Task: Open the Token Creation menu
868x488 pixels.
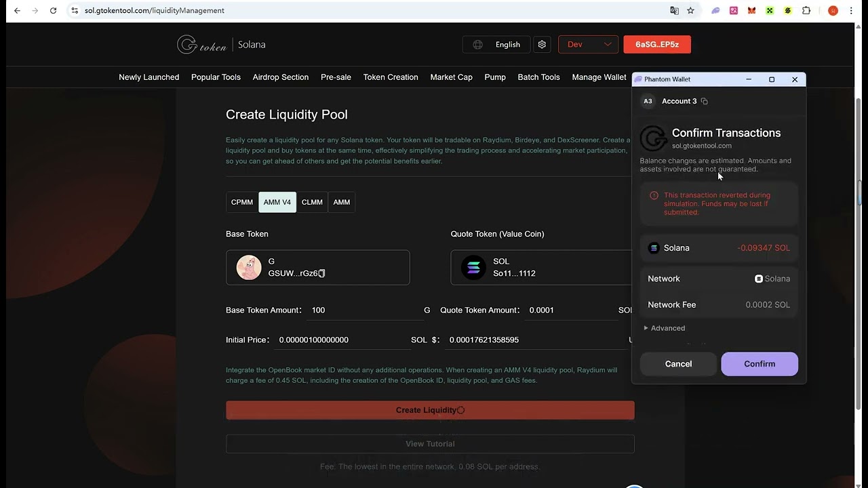Action: point(391,77)
